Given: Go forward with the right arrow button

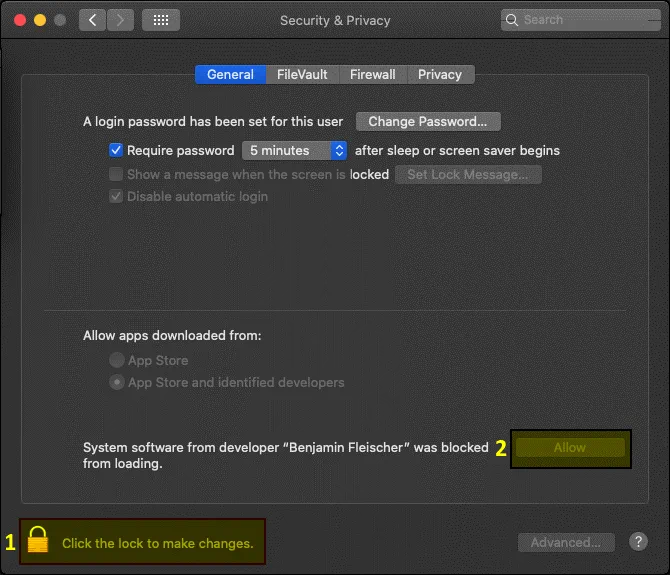Looking at the screenshot, I should 120,20.
